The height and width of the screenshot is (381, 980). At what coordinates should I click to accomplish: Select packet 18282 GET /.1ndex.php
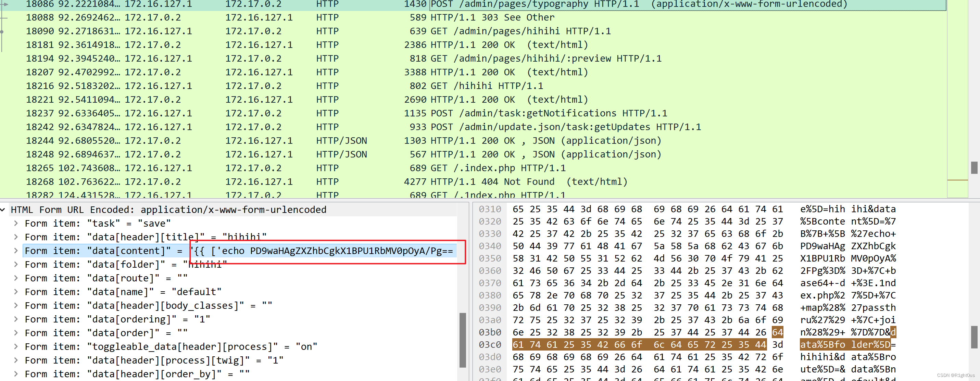click(473, 194)
